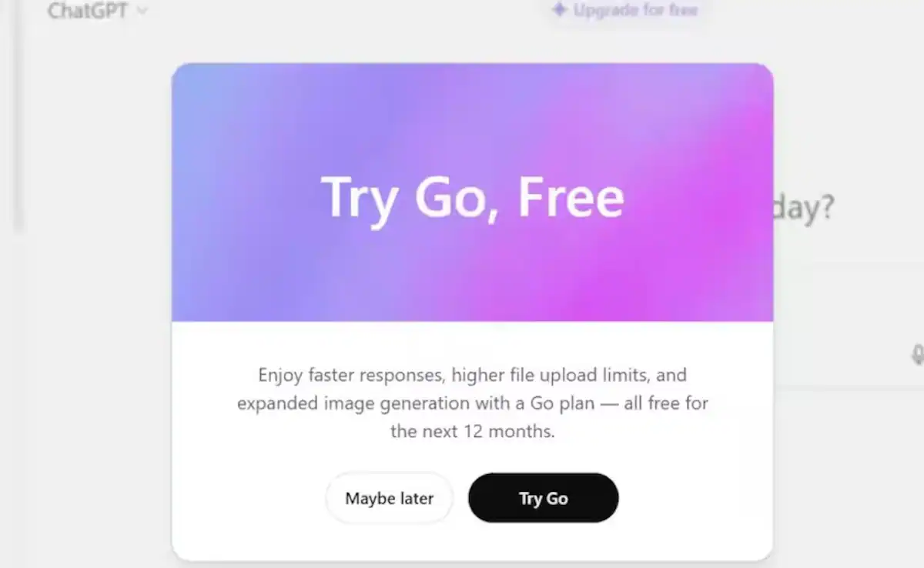Click the Go plan description paragraph
The width and height of the screenshot is (924, 568).
[x=472, y=403]
